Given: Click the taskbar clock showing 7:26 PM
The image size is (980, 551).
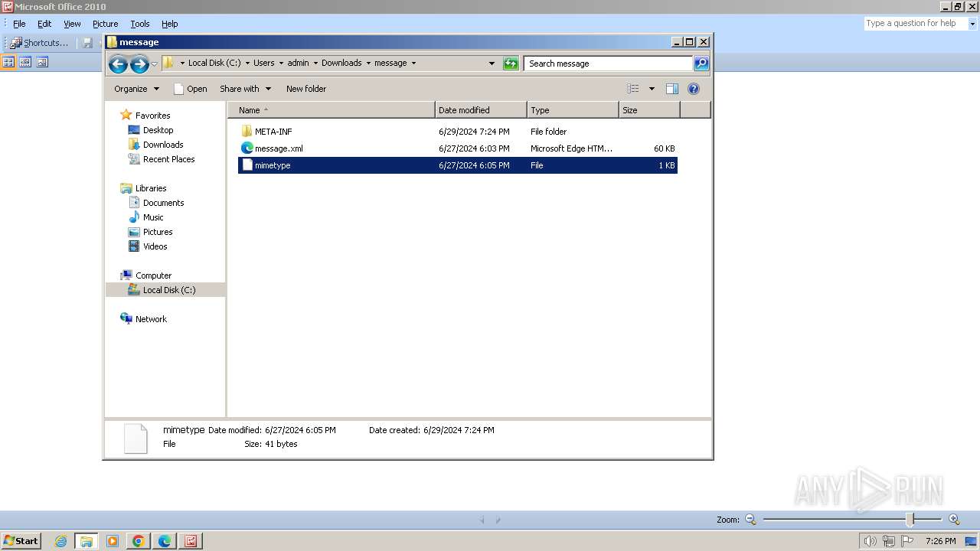Looking at the screenshot, I should (940, 541).
